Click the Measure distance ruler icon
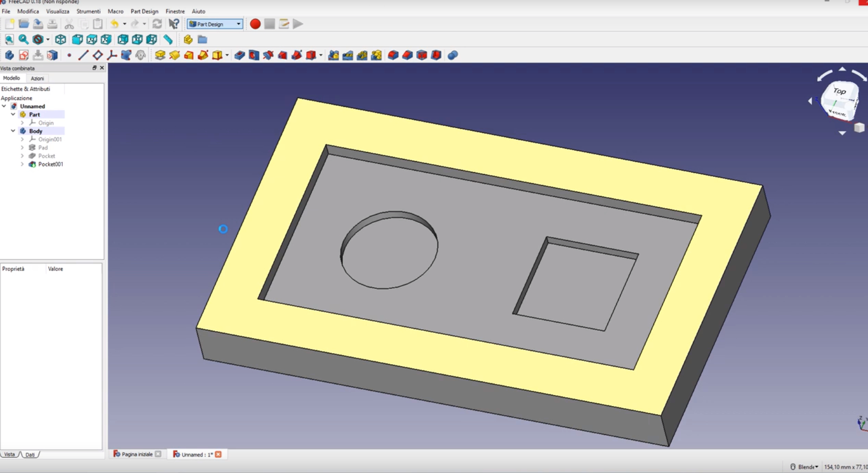This screenshot has width=868, height=473. 168,40
